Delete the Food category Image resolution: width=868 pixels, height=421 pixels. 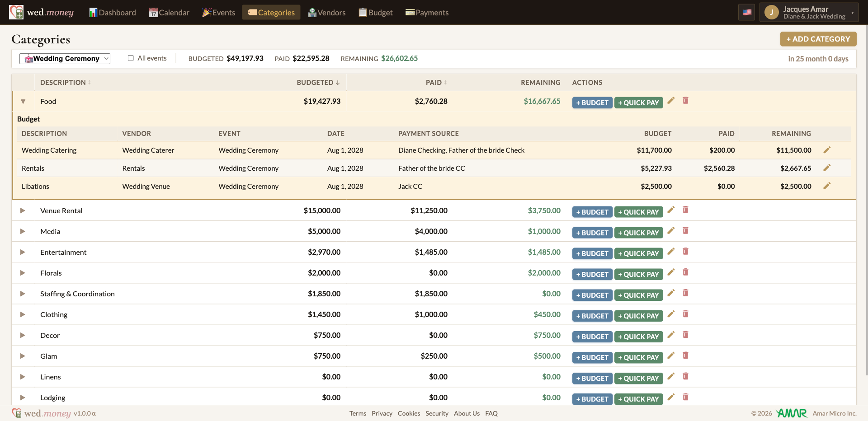pos(685,100)
